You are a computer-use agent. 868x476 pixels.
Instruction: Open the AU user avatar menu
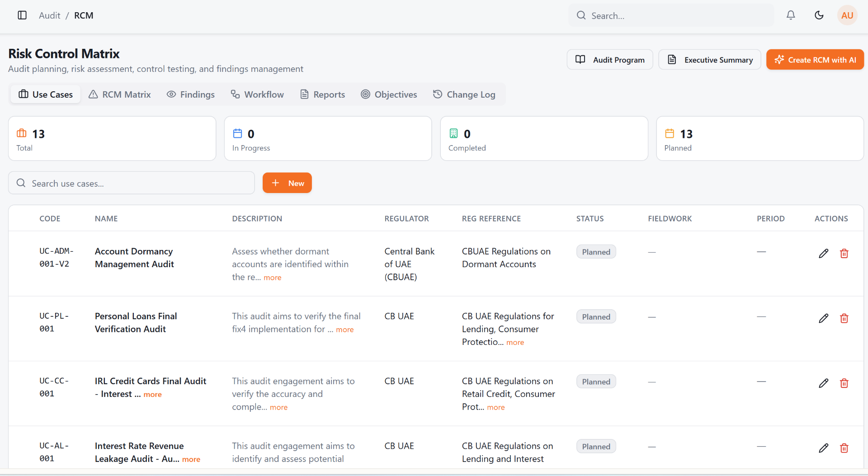(847, 15)
